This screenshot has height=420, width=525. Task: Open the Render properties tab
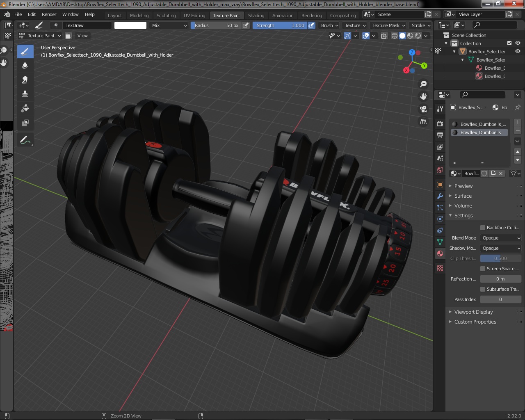[440, 123]
